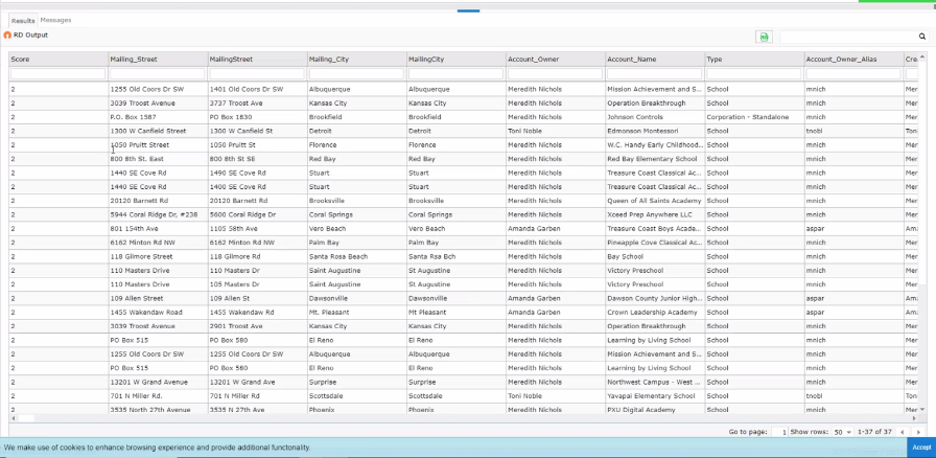936x458 pixels.
Task: Click the RD Output orange icon
Action: click(7, 35)
